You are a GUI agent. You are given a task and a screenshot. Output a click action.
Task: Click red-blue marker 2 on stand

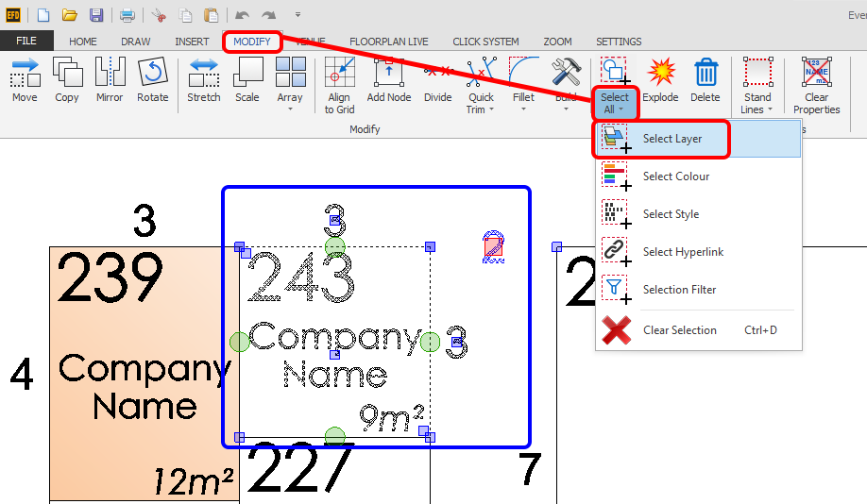pos(493,246)
